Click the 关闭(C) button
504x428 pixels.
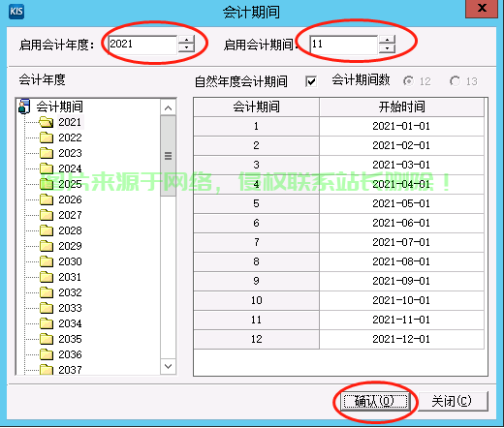pyautogui.click(x=453, y=401)
